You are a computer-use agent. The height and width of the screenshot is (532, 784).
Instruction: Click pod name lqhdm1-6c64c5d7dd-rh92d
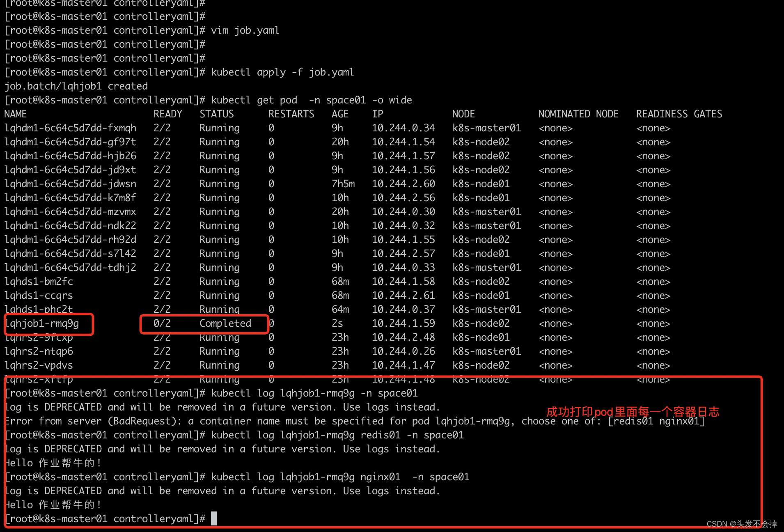(70, 240)
